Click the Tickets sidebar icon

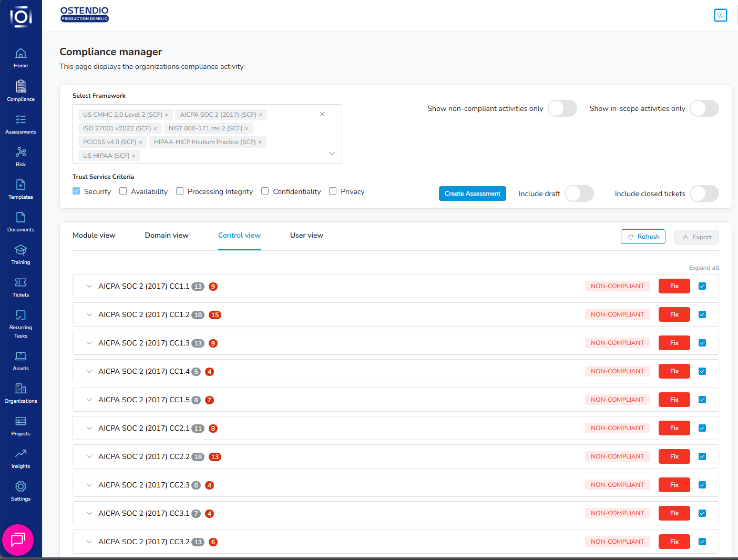(20, 283)
